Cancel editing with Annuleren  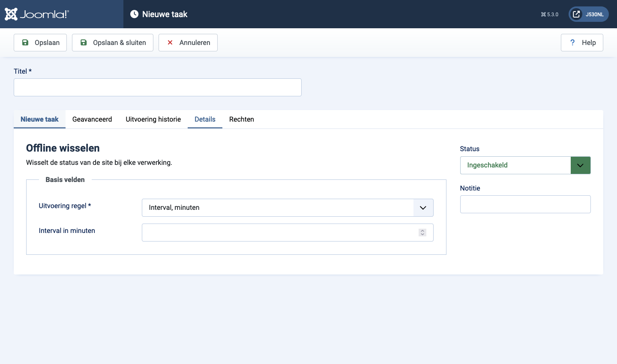[x=188, y=42]
